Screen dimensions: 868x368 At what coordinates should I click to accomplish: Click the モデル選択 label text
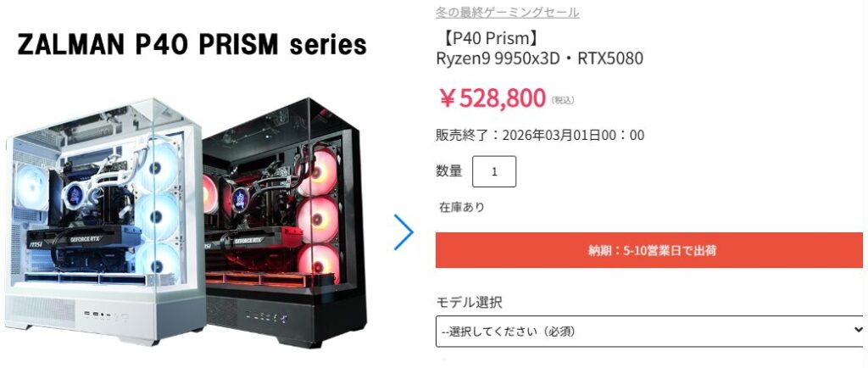[470, 302]
